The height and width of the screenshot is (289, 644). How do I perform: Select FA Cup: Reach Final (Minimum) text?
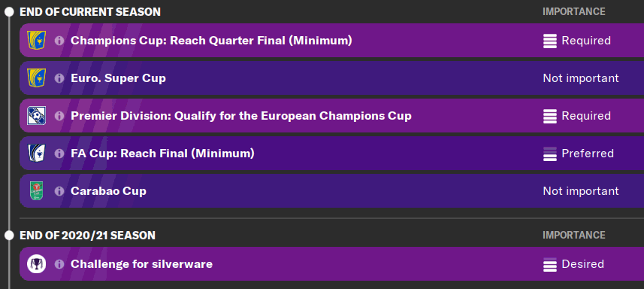click(x=162, y=154)
